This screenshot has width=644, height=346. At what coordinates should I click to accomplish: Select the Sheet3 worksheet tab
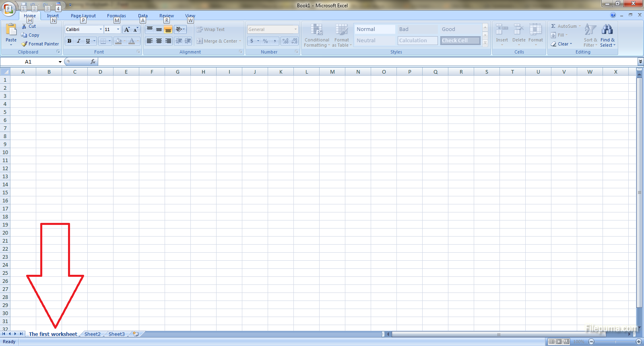[117, 334]
